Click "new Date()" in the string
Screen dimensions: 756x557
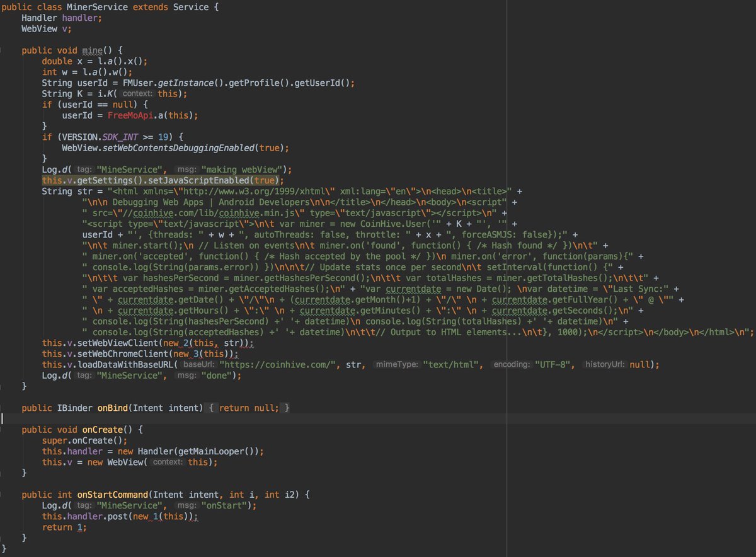tap(483, 289)
